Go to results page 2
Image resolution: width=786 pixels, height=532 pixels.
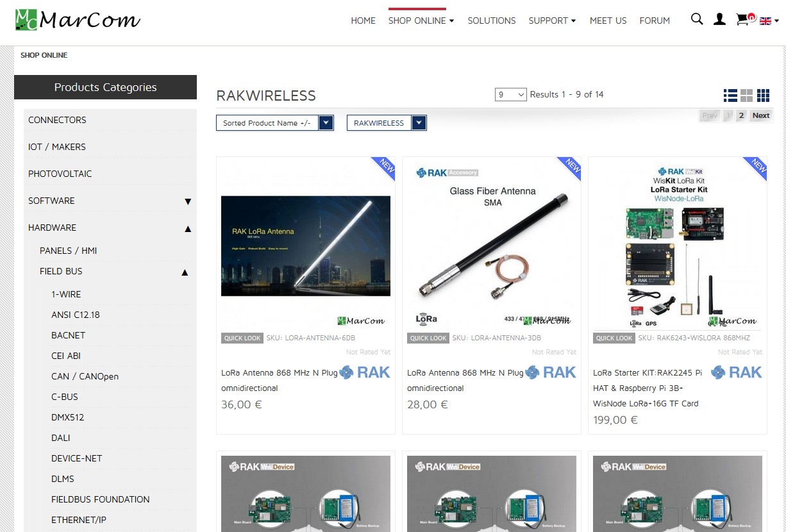(x=741, y=115)
